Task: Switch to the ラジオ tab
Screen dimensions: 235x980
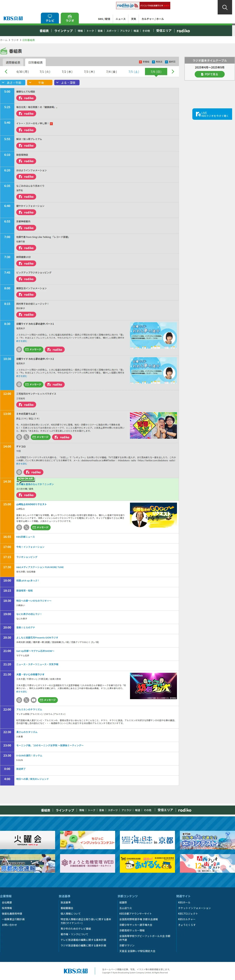Action: pyautogui.click(x=70, y=18)
